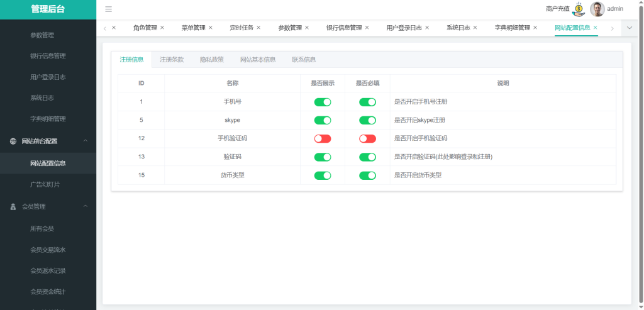Open 所有会员 from the sidebar
This screenshot has height=310, width=644.
click(x=42, y=228)
